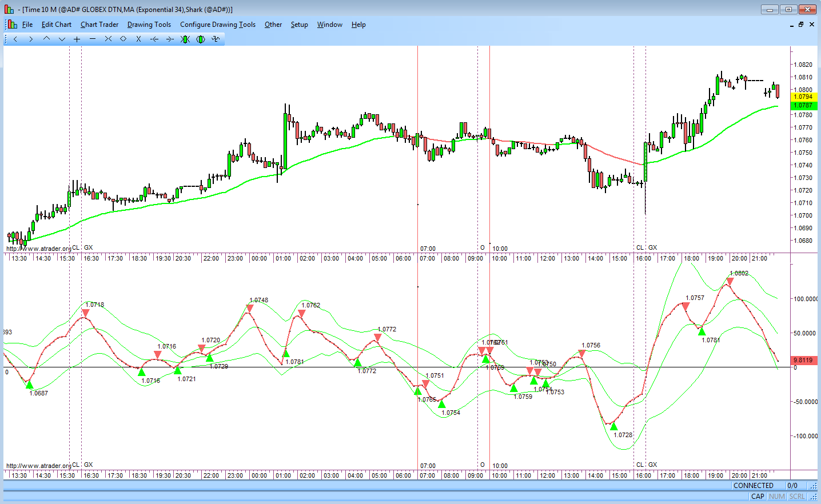Click the minus toolbar icon
The width and height of the screenshot is (821, 504).
click(x=93, y=39)
